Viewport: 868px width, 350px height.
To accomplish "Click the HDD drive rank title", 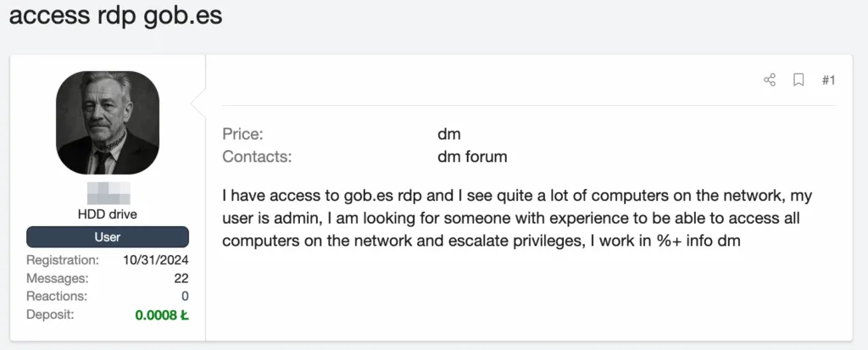I will coord(108,214).
